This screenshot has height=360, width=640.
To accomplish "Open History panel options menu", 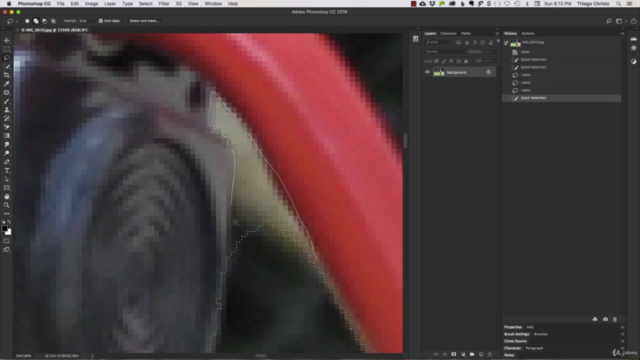I will coord(622,33).
